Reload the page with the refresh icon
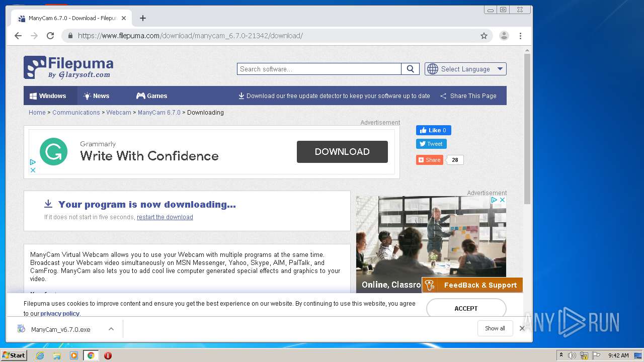Image resolution: width=644 pixels, height=362 pixels. tap(50, 36)
